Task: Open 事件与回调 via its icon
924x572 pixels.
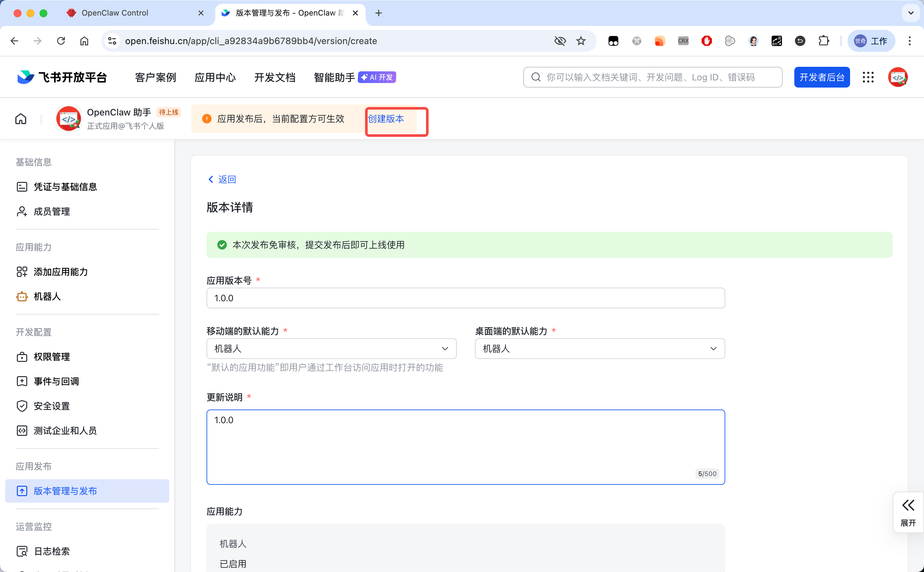Action: point(22,381)
